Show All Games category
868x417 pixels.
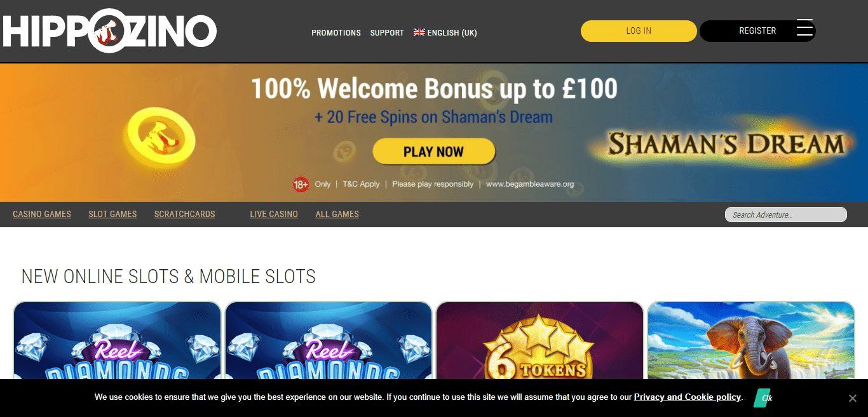(x=337, y=215)
